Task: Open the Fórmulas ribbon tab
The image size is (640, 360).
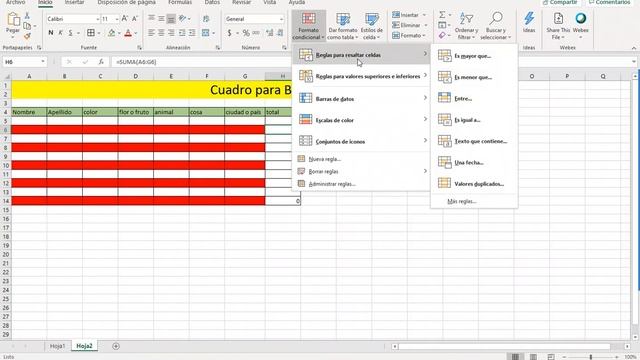Action: 180,2
